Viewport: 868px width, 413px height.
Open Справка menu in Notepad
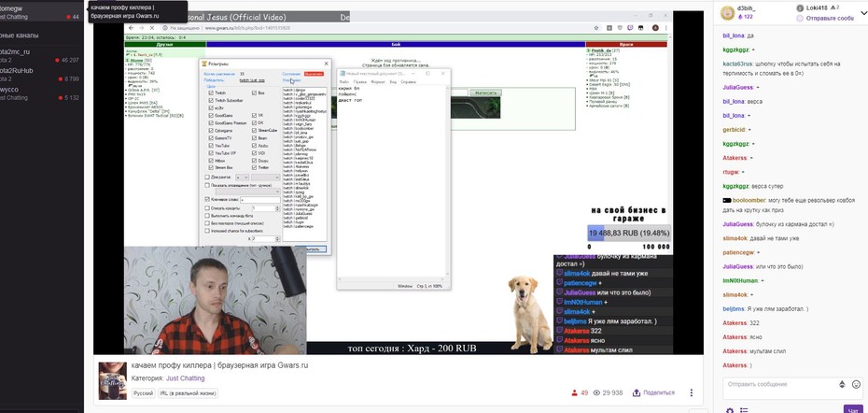tap(409, 82)
